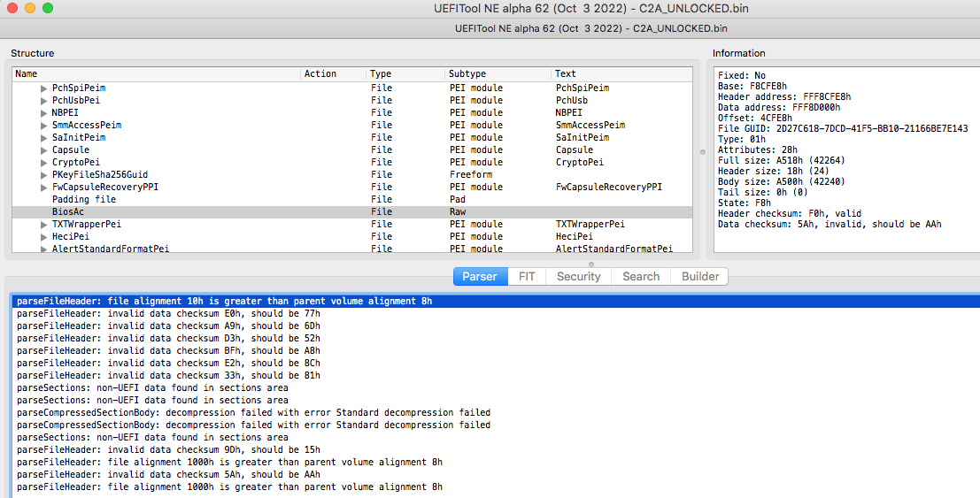Click the Subtype column header
This screenshot has height=498, width=980.
(498, 73)
